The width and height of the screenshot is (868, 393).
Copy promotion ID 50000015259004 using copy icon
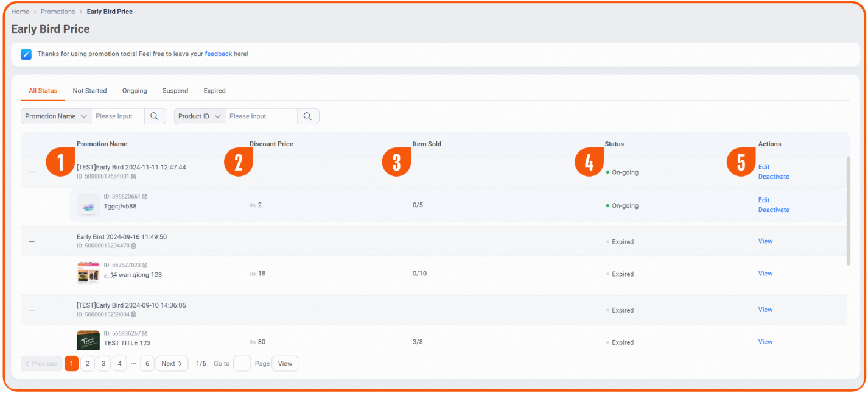(134, 314)
